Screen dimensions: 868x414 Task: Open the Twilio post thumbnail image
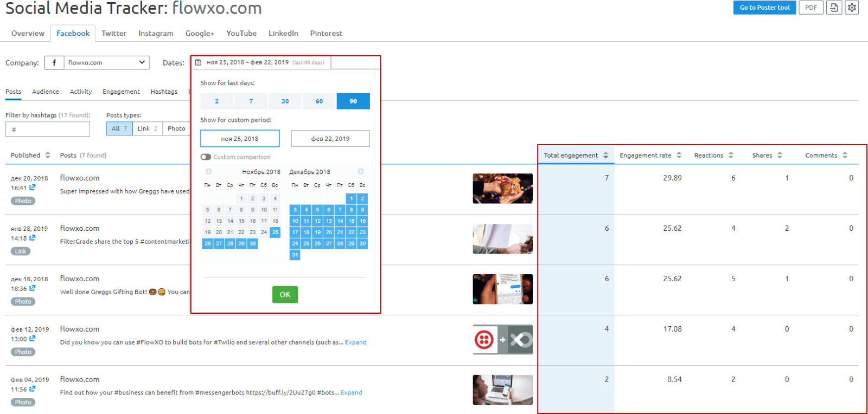pyautogui.click(x=503, y=340)
